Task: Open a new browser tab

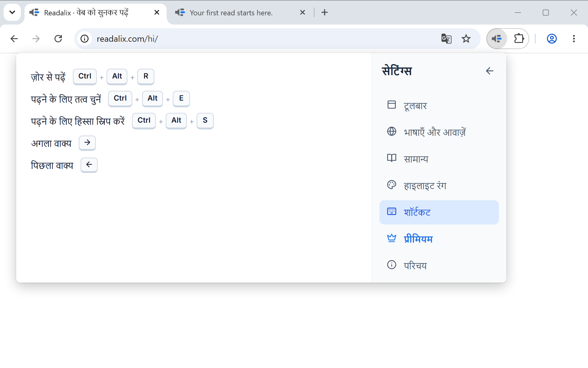Action: [325, 12]
